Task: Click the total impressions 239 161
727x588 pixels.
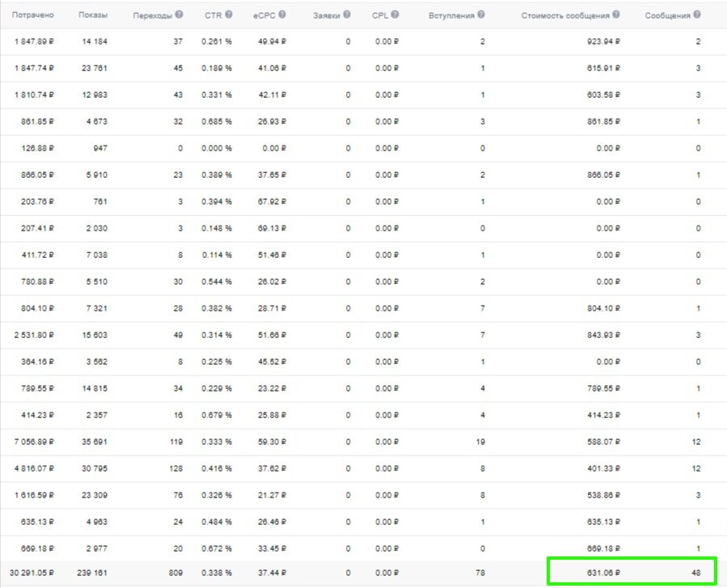Action: 92,573
